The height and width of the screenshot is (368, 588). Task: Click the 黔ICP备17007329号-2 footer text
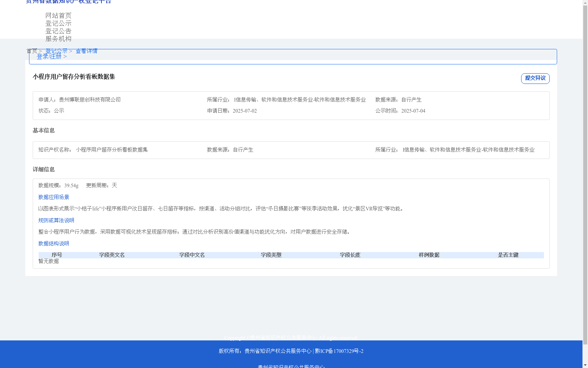(339, 351)
